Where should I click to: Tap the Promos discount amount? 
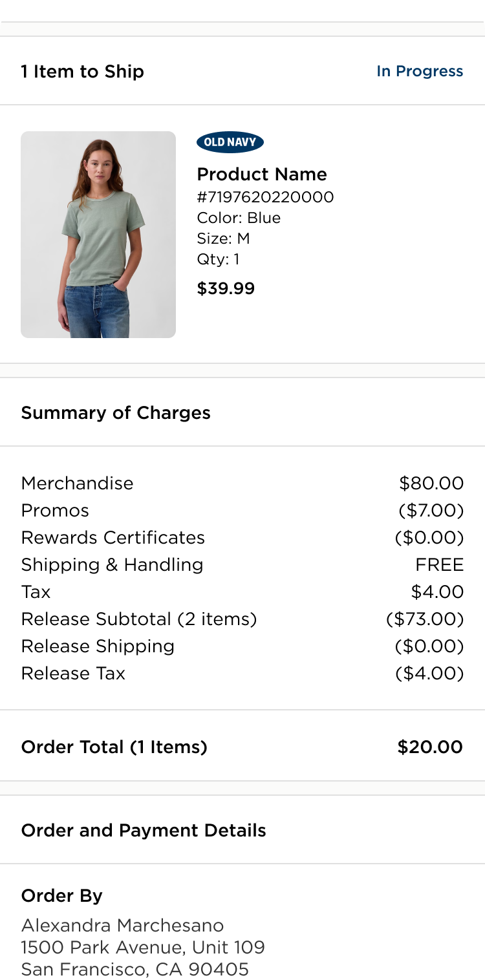point(431,511)
